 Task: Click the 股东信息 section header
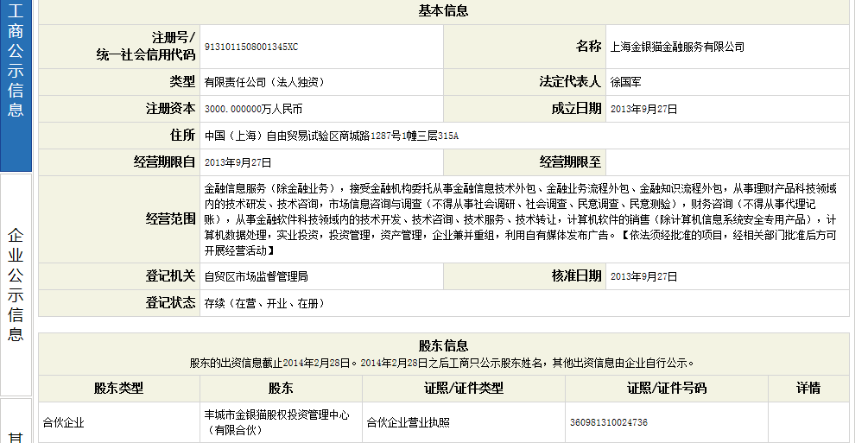pos(443,346)
